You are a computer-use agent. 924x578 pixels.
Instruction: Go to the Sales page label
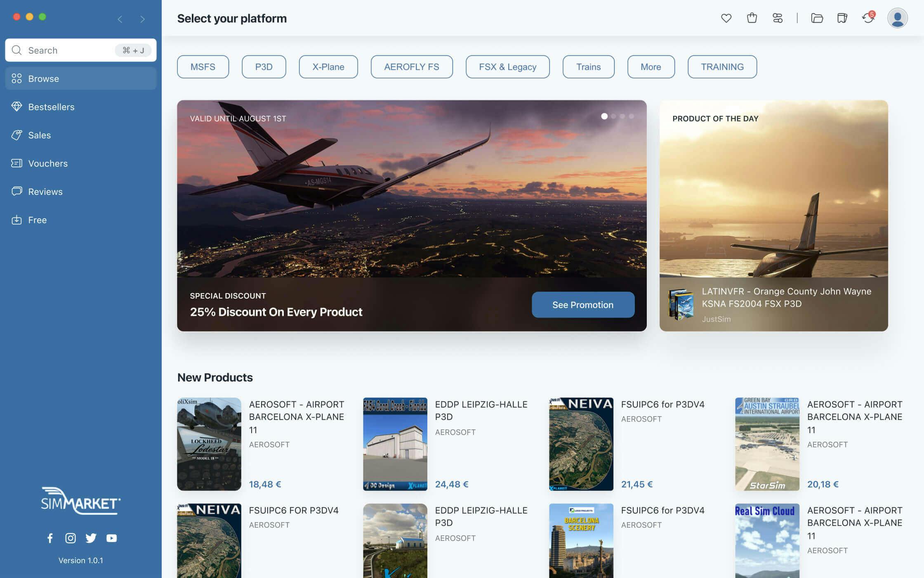(x=39, y=135)
